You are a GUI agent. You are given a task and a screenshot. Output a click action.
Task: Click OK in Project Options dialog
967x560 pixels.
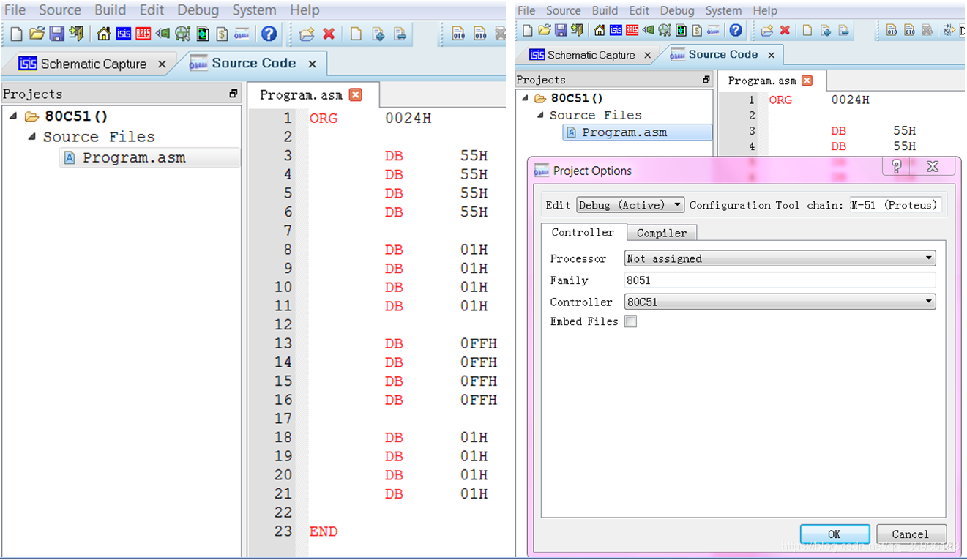coord(835,534)
